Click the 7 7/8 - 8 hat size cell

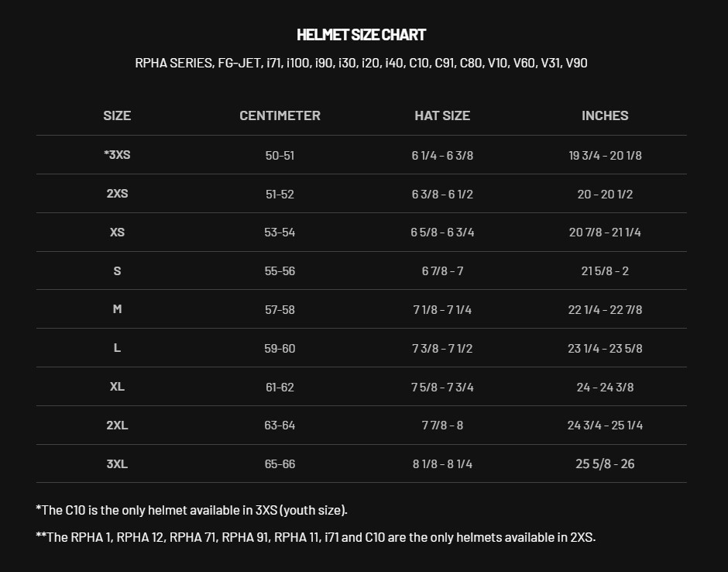[x=442, y=426]
